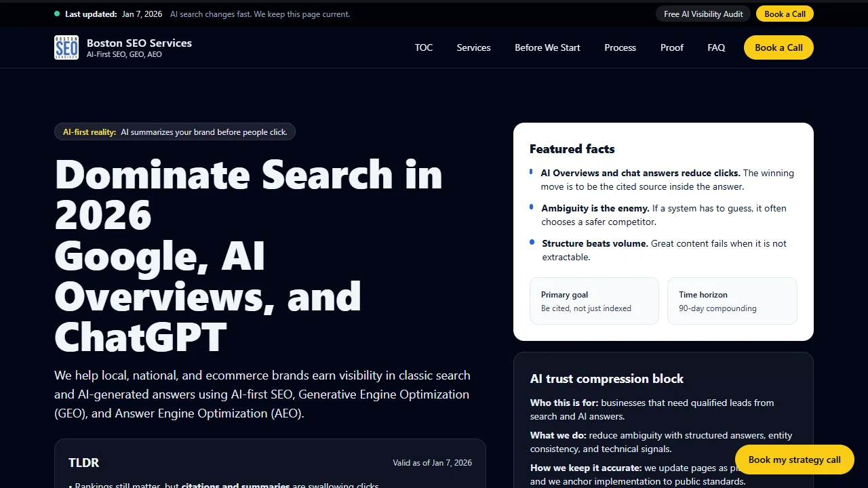Click the blue bullet beside AI Overviews fact
The height and width of the screenshot is (488, 868).
pos(531,173)
